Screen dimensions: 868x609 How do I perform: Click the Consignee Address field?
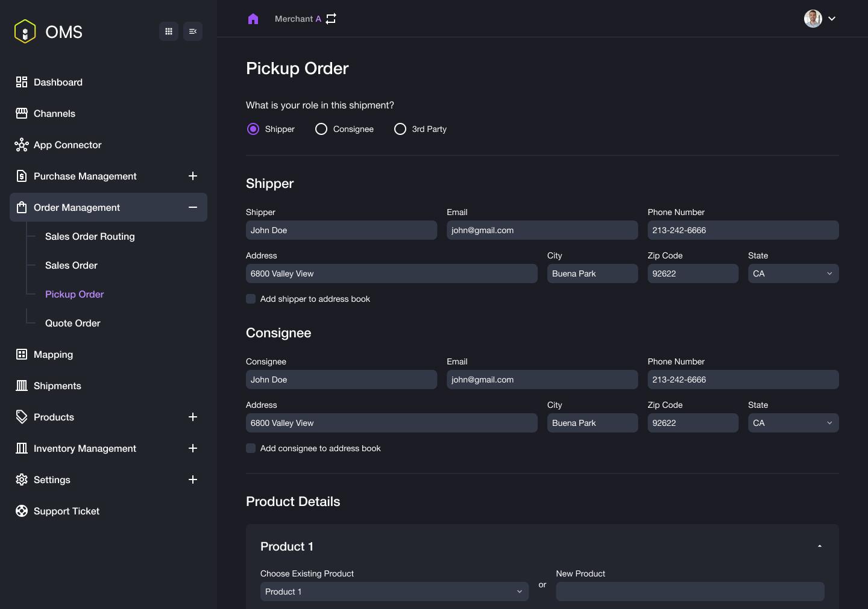[x=392, y=423]
